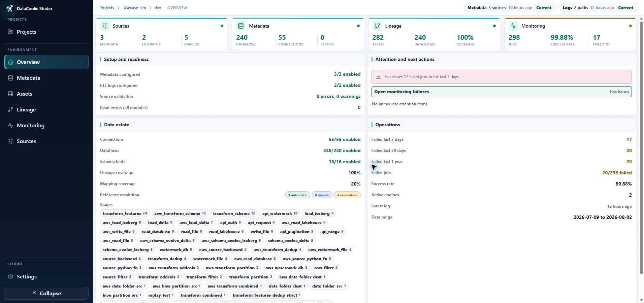Viewport: 644px width, 303px height.
Task: Click the aws_load_delta 7 stage chip
Action: coord(196,223)
